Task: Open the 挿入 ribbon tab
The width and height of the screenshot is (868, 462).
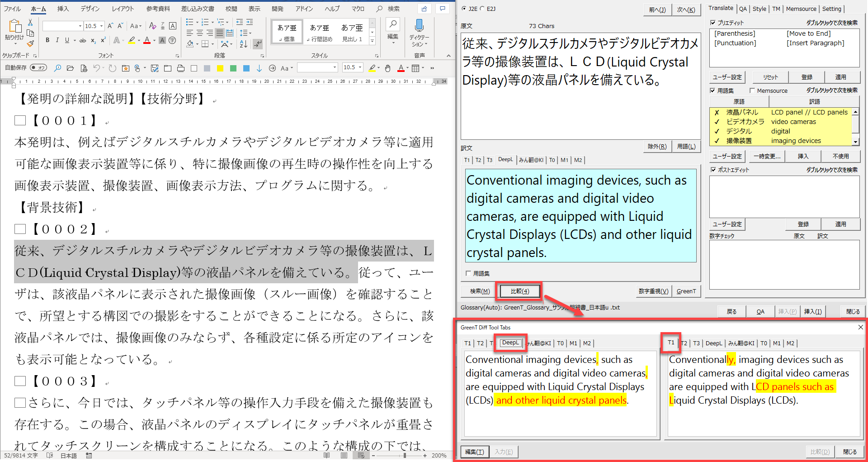Action: pos(63,9)
